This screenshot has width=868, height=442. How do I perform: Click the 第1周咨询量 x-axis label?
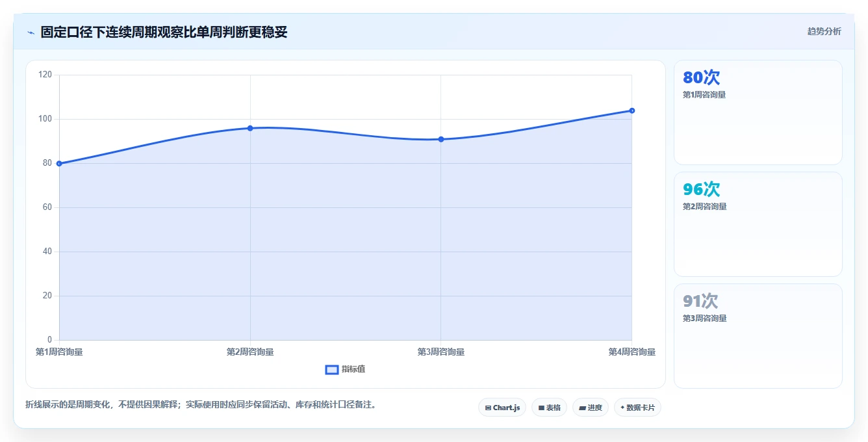click(59, 352)
